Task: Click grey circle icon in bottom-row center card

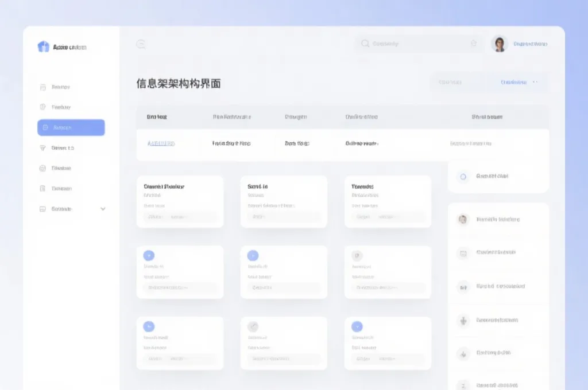Action: (x=253, y=326)
